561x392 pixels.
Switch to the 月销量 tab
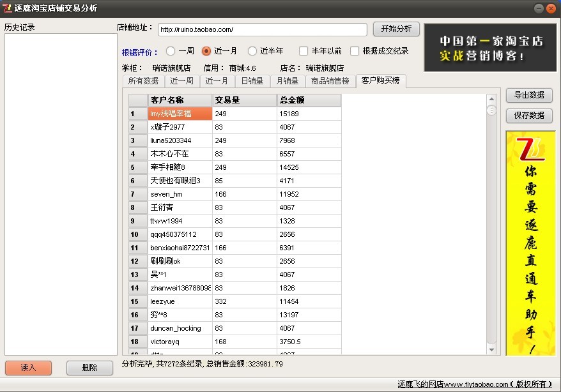pos(288,81)
